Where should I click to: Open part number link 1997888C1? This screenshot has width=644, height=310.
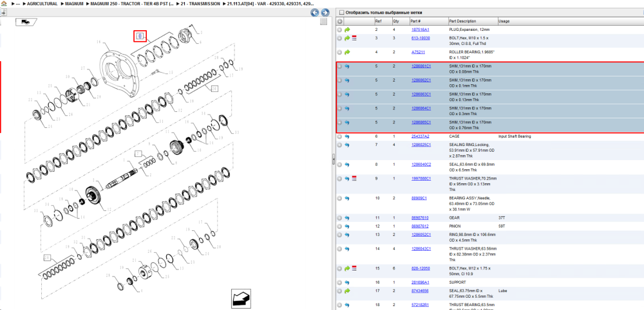[x=421, y=179]
